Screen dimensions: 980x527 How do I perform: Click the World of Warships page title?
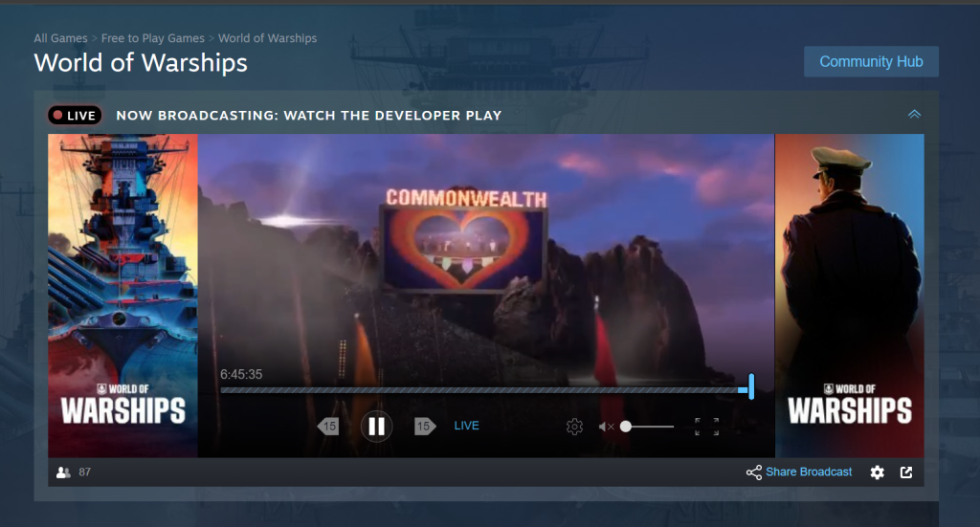(141, 63)
